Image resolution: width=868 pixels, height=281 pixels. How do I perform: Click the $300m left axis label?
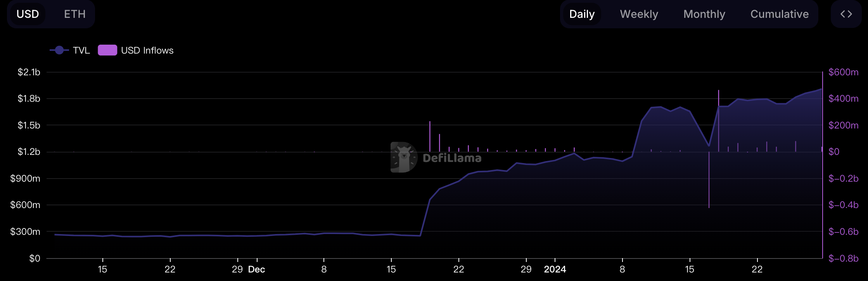(25, 232)
